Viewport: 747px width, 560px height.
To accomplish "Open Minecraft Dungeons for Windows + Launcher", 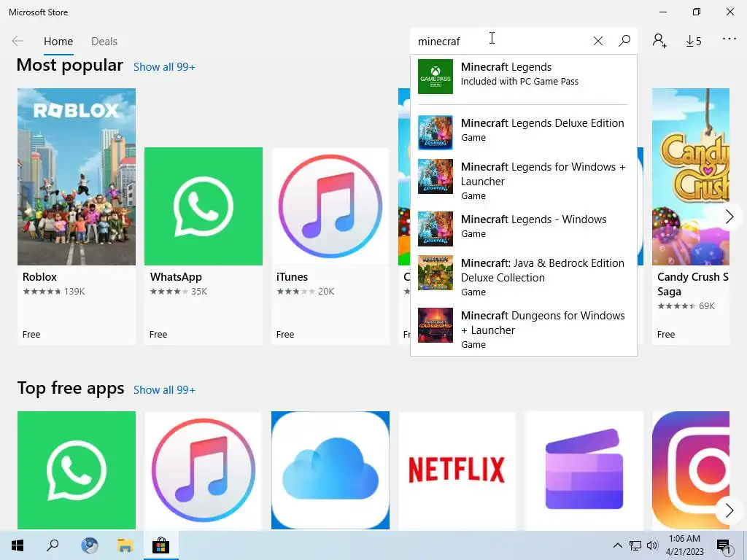I will pos(524,330).
